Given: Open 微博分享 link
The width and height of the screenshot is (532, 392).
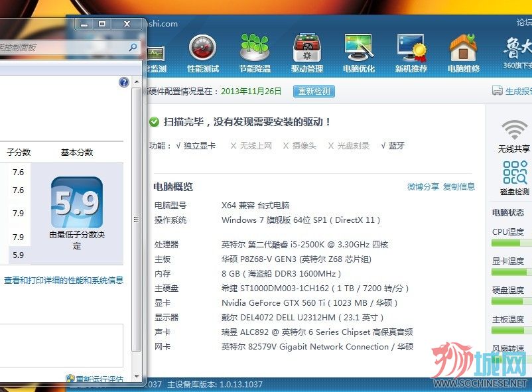Looking at the screenshot, I should (423, 186).
